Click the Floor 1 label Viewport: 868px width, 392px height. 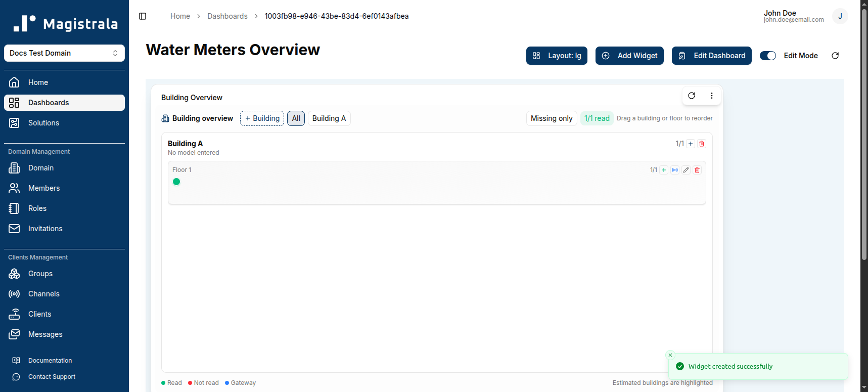(x=182, y=170)
